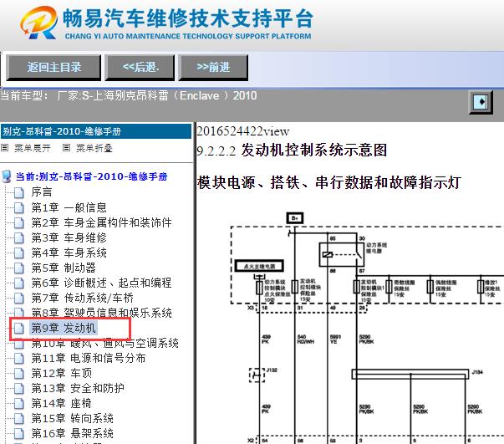Click the page icon beside 第6章
Screen dimensions: 504x444
pos(19,283)
